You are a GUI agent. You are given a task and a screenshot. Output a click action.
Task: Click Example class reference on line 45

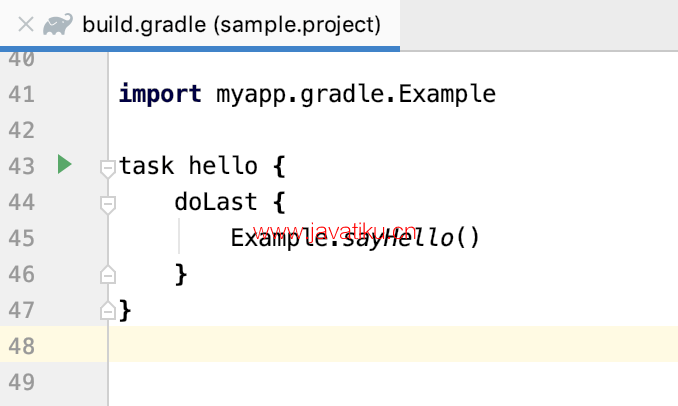pos(279,238)
